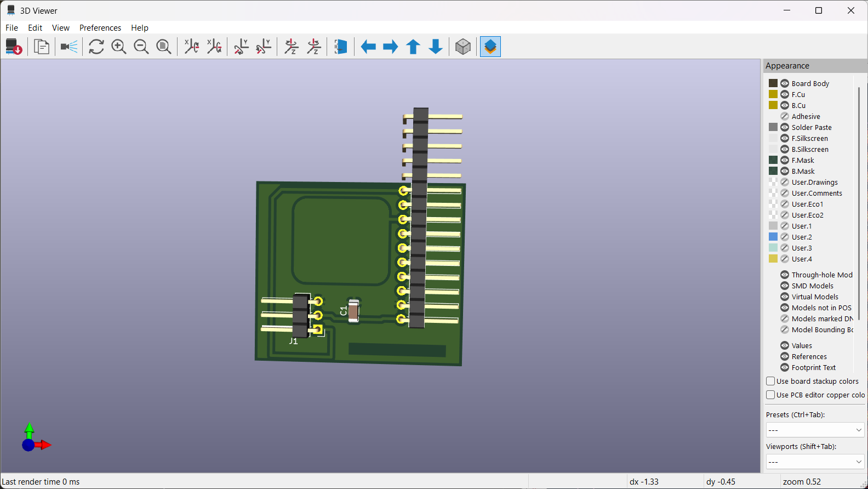Hide the F.Silkscreen layer with eye icon

click(x=785, y=138)
